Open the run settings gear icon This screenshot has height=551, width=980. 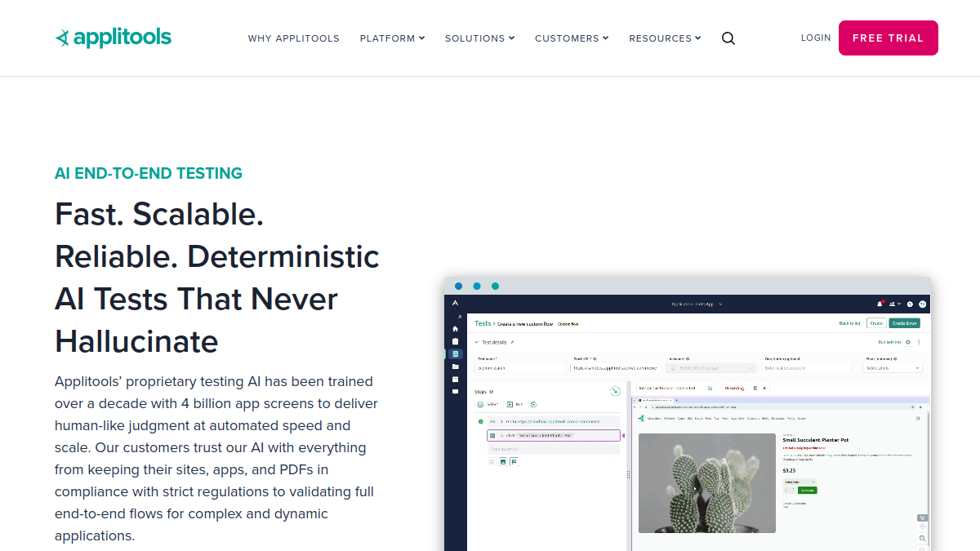[x=908, y=342]
